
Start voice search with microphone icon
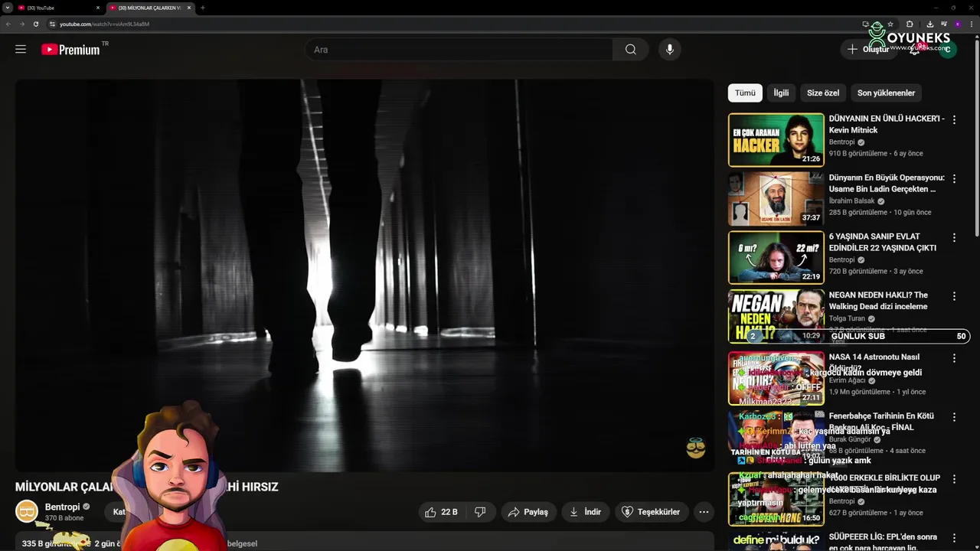[669, 50]
